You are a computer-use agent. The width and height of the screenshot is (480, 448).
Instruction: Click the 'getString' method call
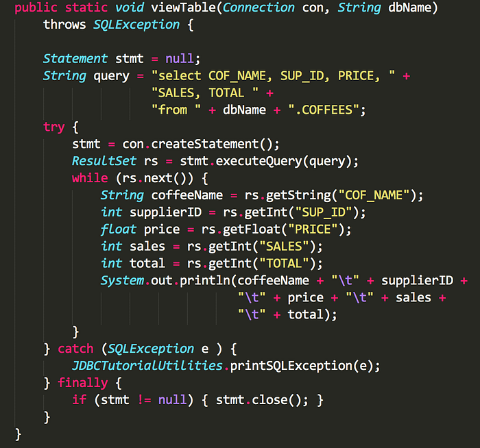[298, 195]
